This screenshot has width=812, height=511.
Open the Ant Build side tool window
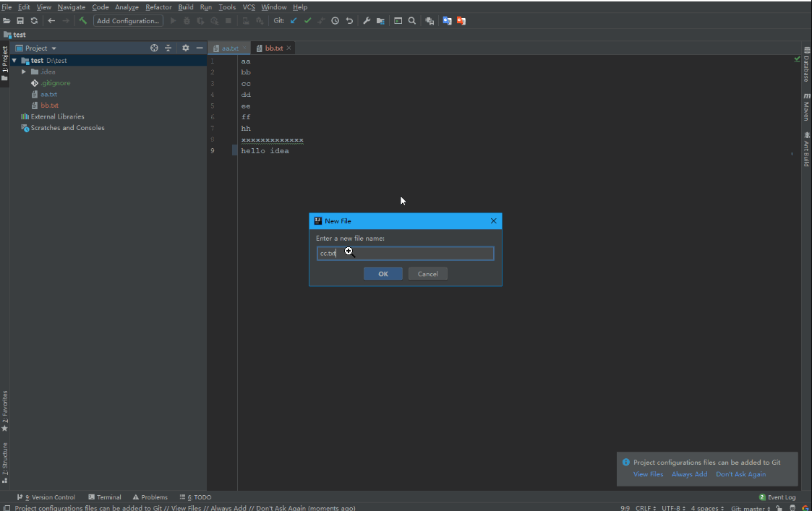tap(806, 149)
